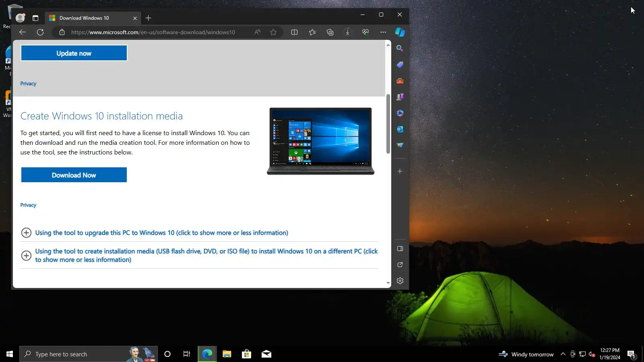Open Settings and more menu
The image size is (644, 362).
(383, 32)
